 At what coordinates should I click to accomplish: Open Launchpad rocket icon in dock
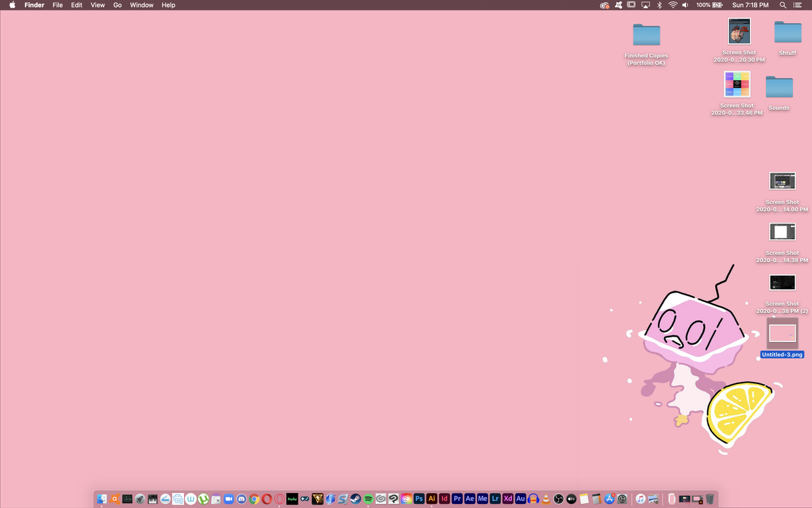click(x=140, y=499)
